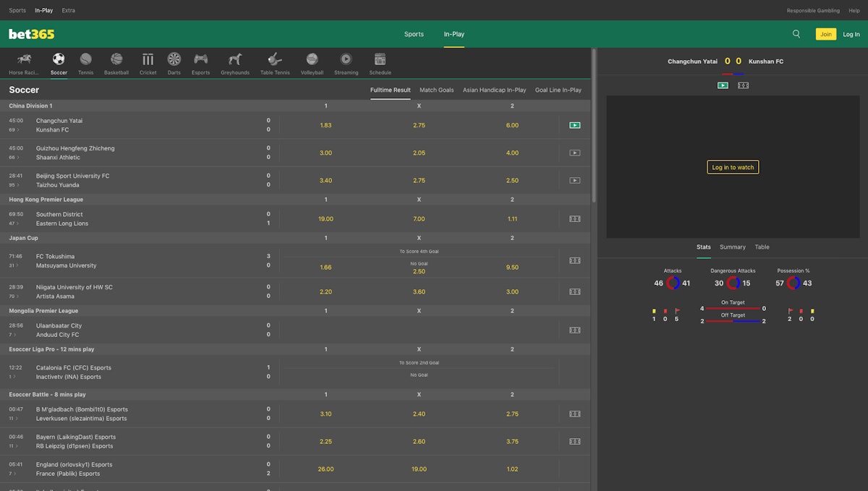Select odds 1.83 for Changchun Yatai win
The image size is (868, 491).
[x=325, y=125]
